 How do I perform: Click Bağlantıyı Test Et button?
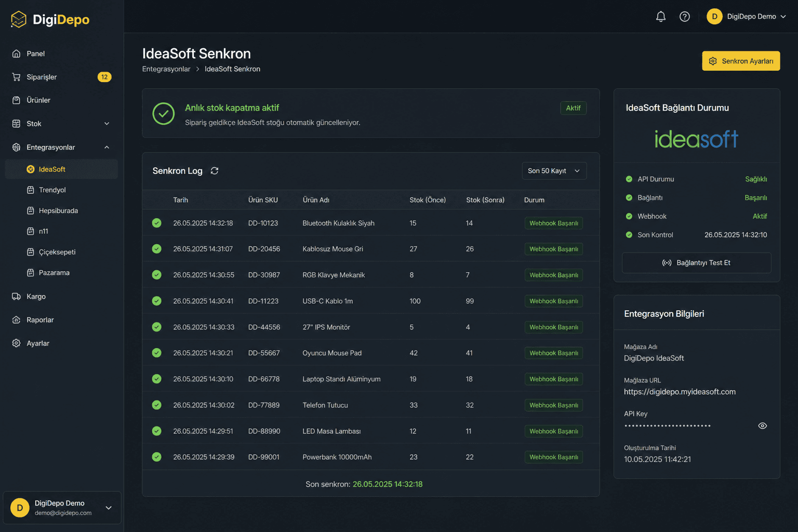(x=696, y=263)
